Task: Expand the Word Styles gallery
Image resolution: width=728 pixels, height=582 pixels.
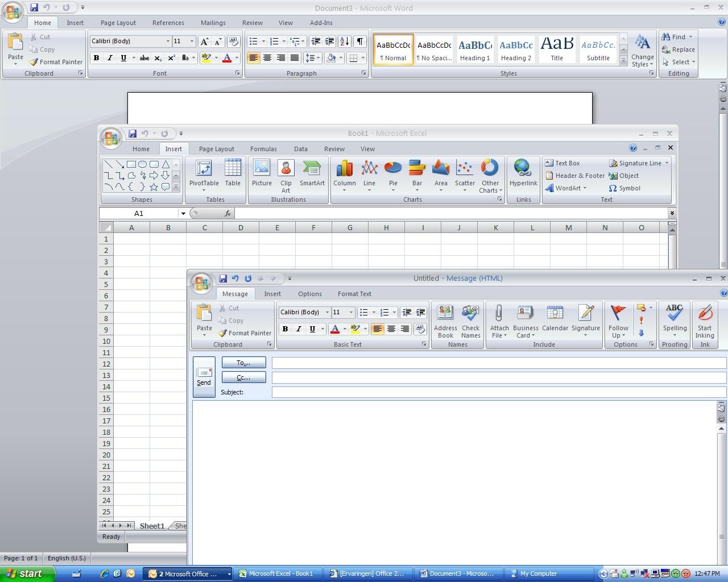Action: click(x=623, y=61)
